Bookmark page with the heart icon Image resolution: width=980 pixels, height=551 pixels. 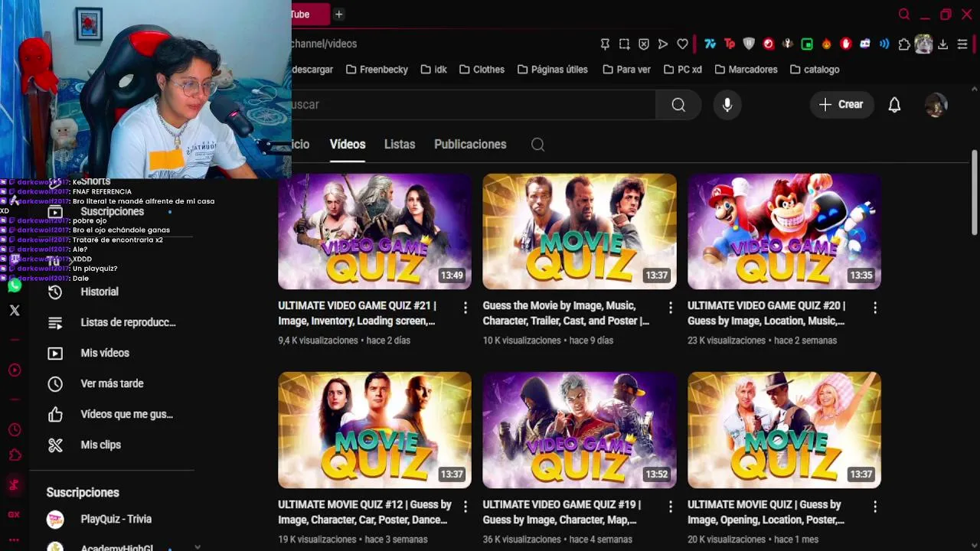tap(683, 44)
